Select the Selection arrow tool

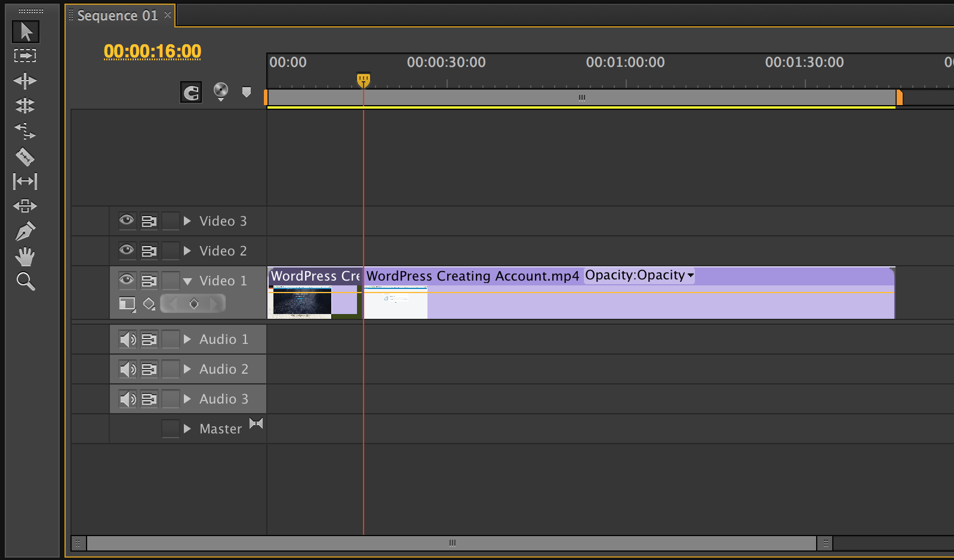pyautogui.click(x=26, y=32)
